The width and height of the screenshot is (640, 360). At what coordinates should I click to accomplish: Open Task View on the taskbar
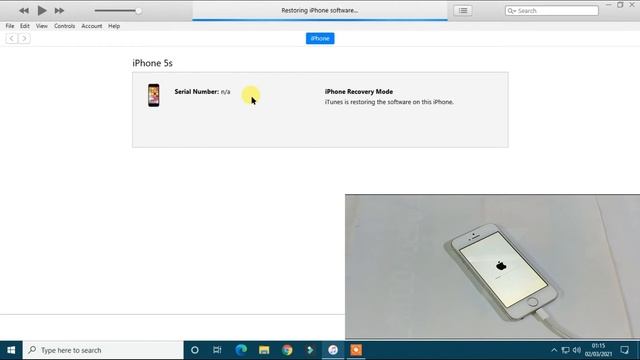[x=217, y=350]
